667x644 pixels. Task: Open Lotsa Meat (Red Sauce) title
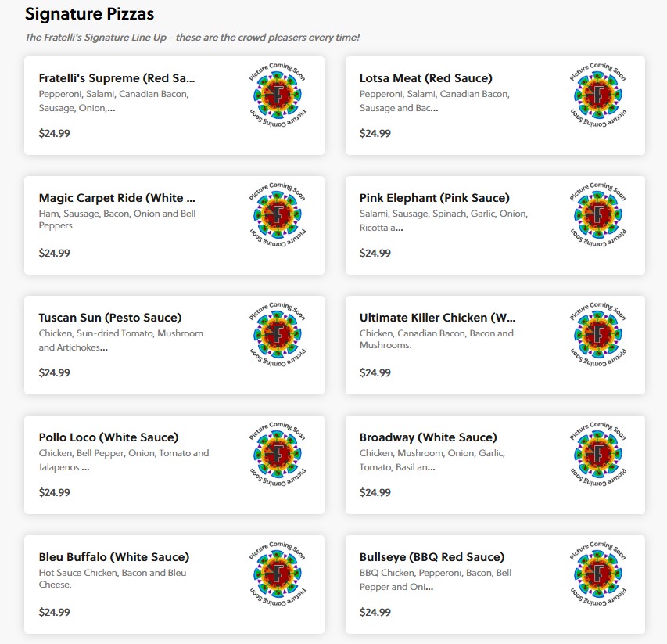425,78
